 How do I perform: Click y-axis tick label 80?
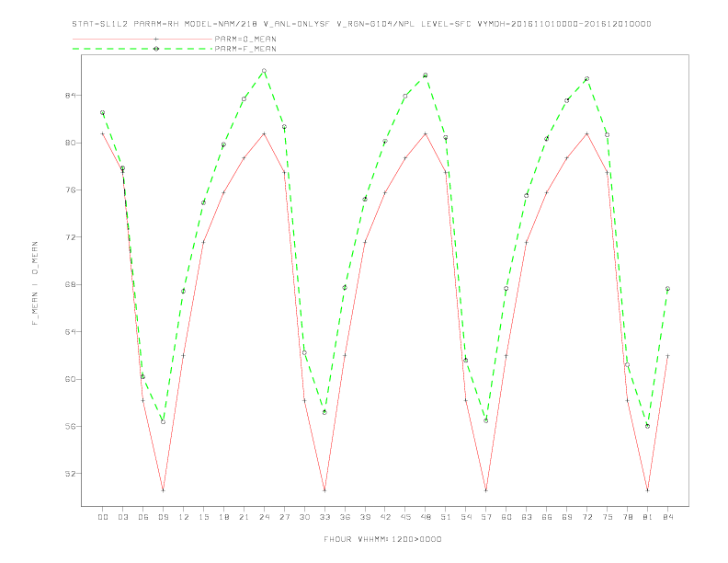coord(70,143)
